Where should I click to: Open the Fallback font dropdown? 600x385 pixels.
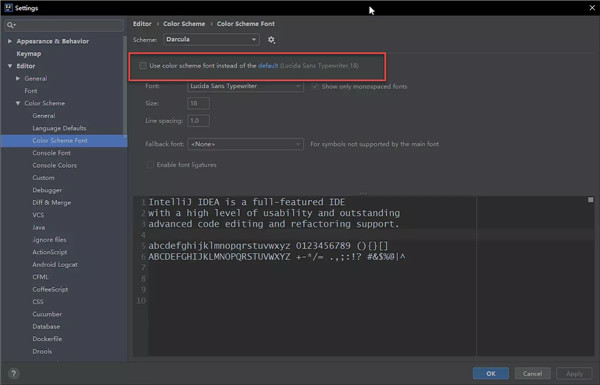point(245,144)
